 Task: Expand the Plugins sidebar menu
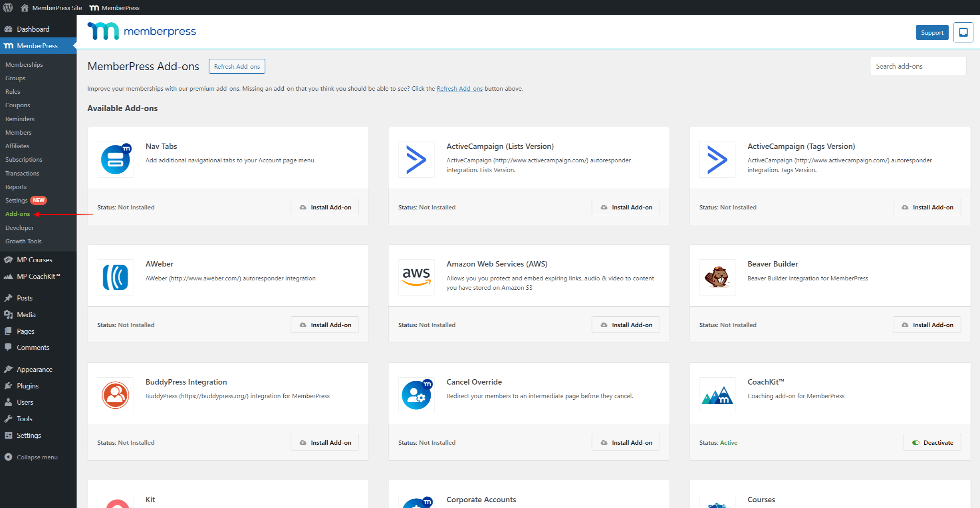coord(27,386)
